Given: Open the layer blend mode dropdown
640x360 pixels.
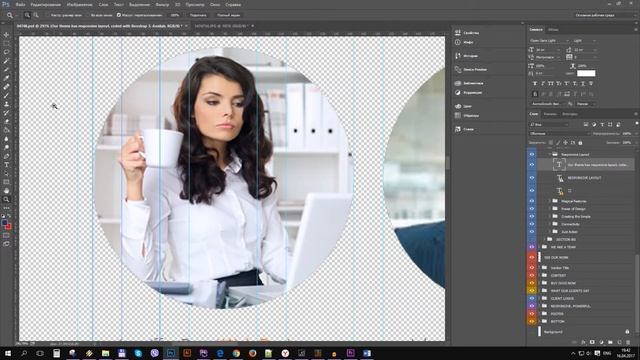Looking at the screenshot, I should (559, 133).
